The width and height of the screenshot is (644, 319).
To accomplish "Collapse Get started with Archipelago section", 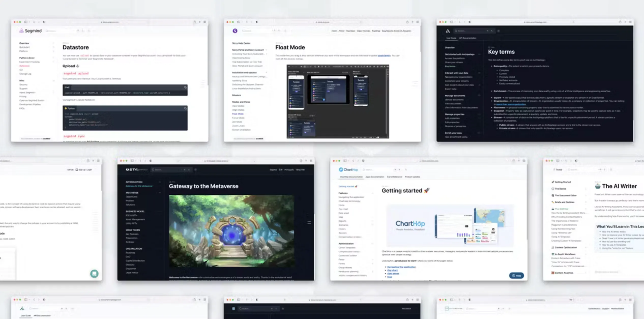I will [479, 54].
